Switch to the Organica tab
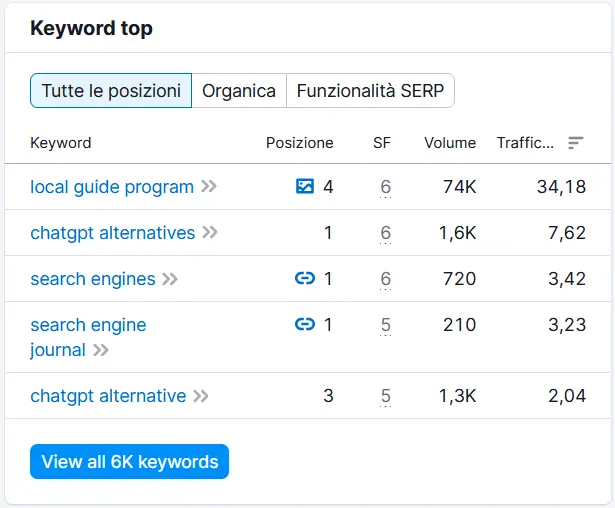This screenshot has width=615, height=508. click(x=239, y=91)
